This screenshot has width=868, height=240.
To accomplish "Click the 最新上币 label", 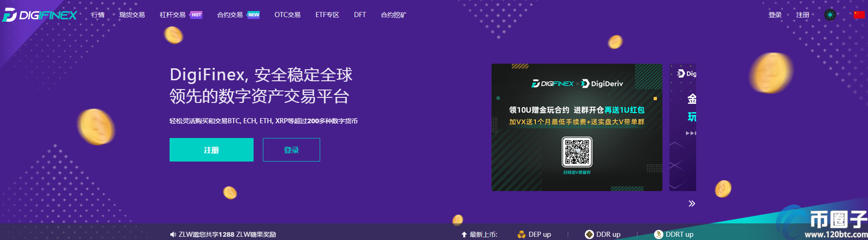I will [484, 234].
